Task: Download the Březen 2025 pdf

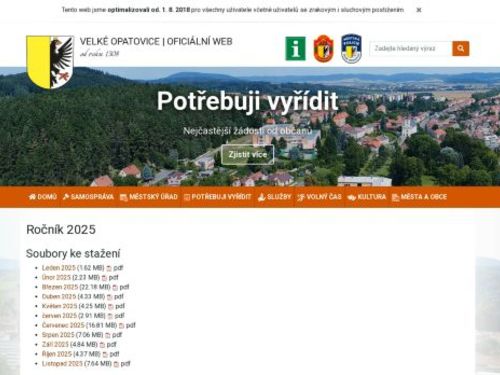Action: coord(60,287)
